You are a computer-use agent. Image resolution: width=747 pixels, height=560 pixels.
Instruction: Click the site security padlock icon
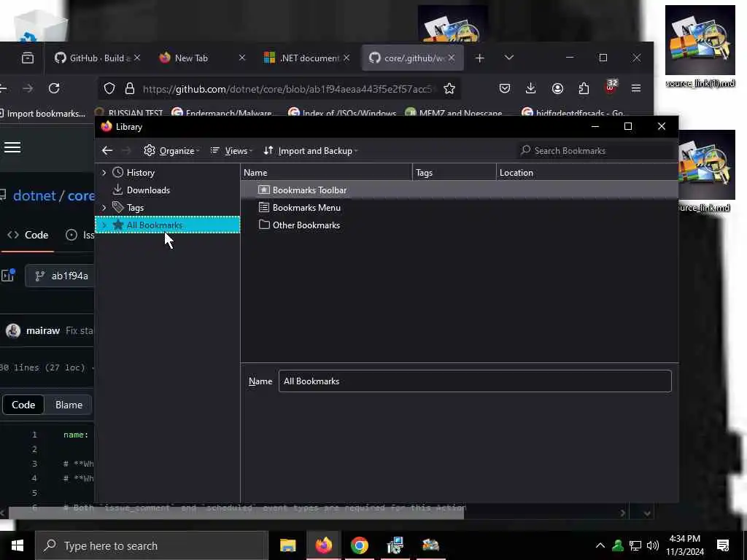click(x=130, y=88)
